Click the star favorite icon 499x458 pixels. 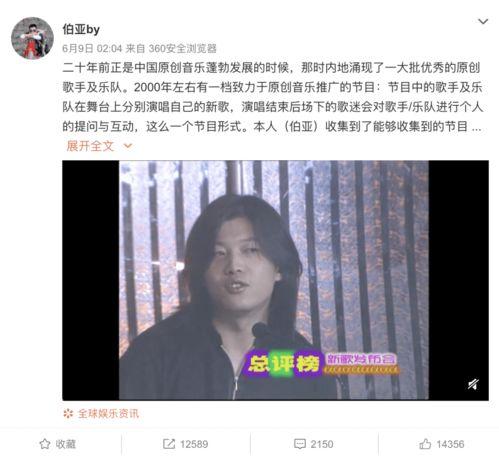point(45,444)
